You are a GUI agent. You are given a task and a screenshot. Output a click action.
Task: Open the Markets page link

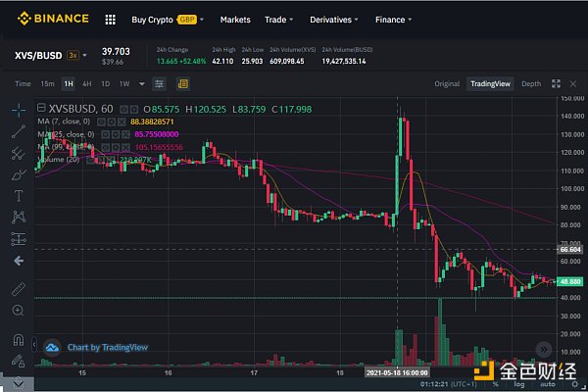pyautogui.click(x=234, y=19)
